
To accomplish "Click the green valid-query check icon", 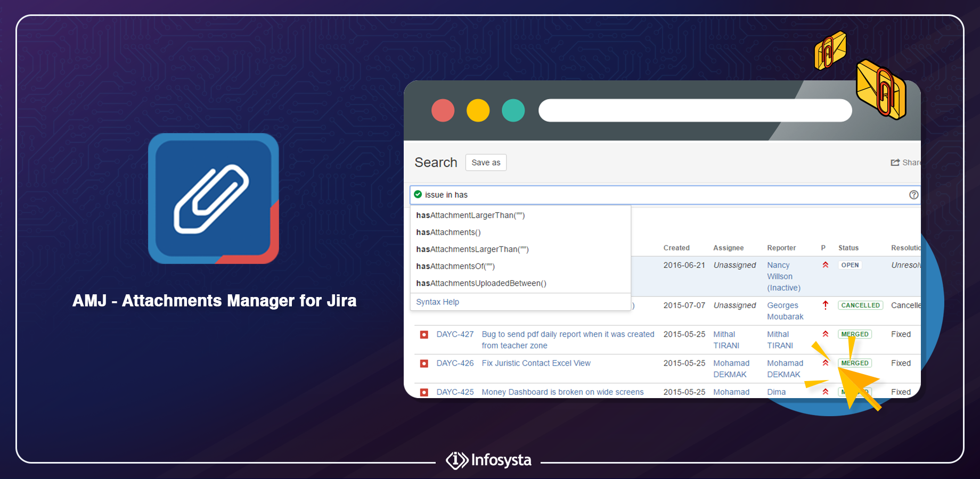I will pos(418,194).
